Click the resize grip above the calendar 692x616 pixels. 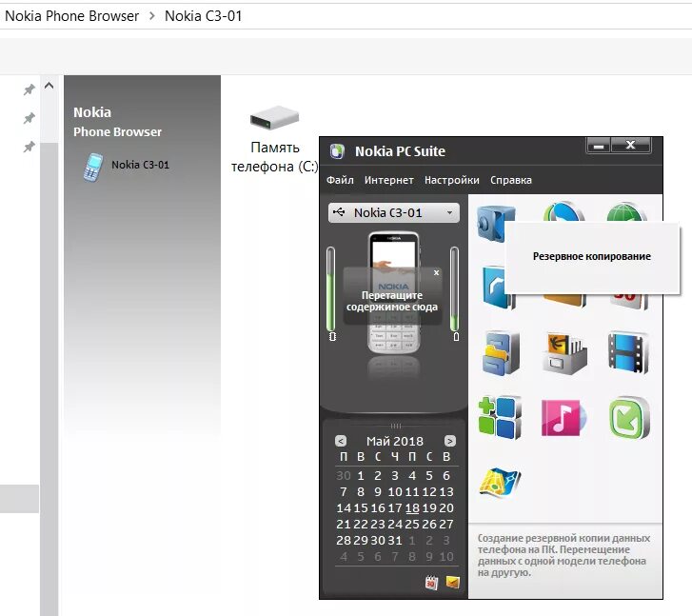pos(395,427)
